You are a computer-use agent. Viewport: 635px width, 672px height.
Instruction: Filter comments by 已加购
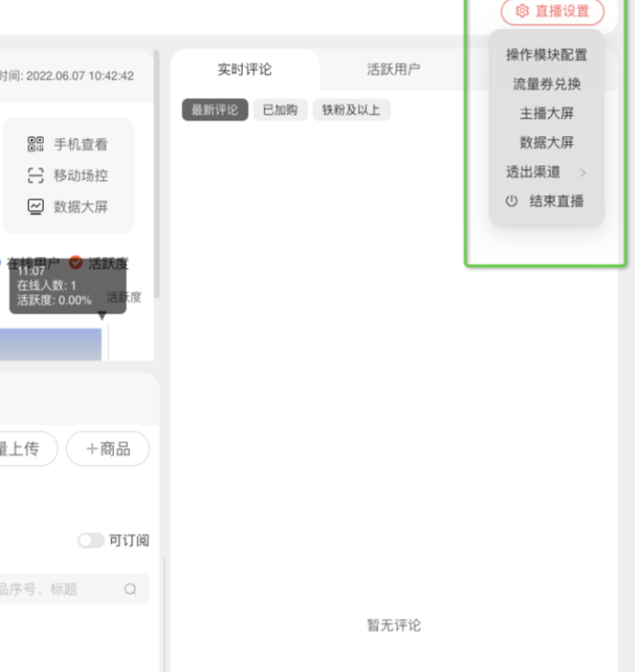coord(280,110)
